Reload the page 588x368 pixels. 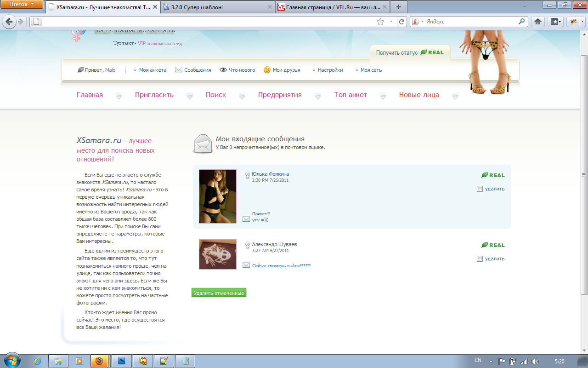coord(402,22)
